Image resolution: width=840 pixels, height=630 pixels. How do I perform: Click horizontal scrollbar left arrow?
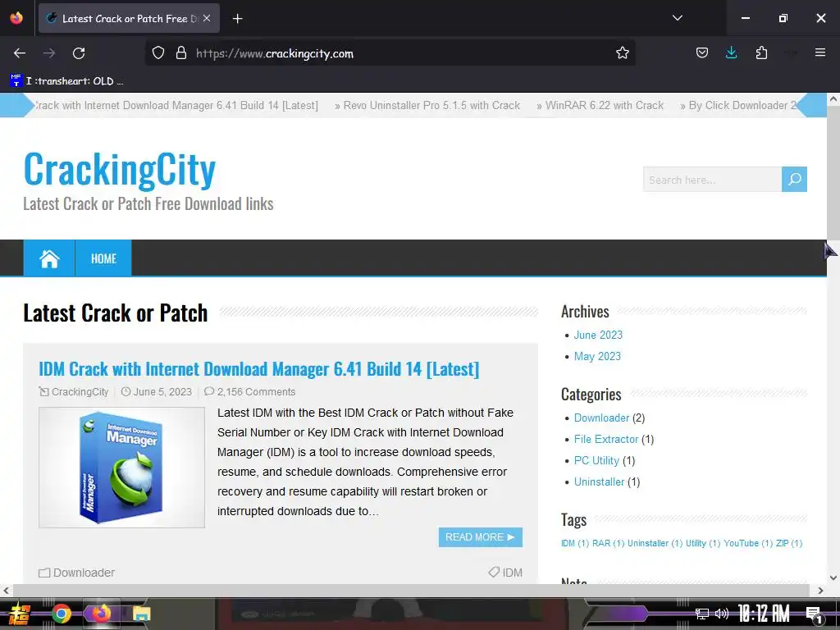pos(6,591)
